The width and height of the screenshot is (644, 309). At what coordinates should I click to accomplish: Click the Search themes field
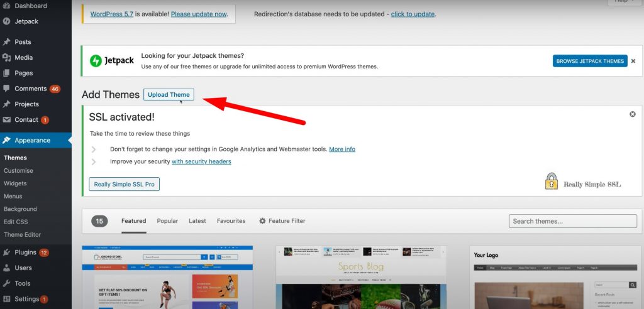572,221
